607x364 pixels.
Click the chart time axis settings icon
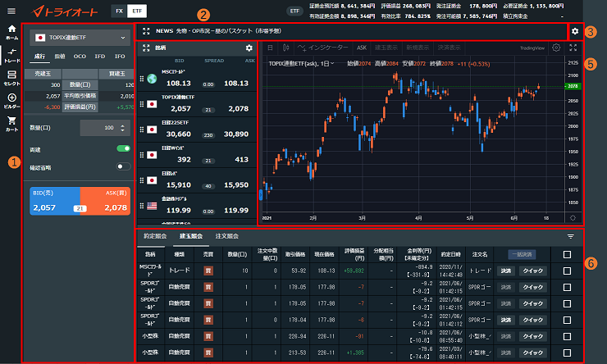[573, 218]
